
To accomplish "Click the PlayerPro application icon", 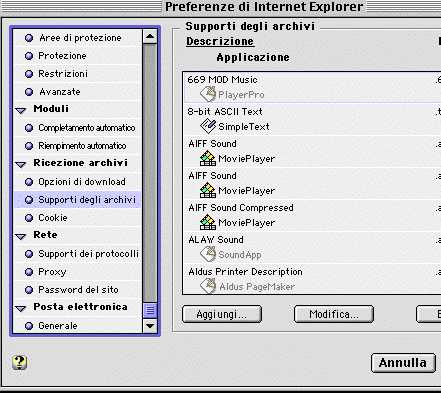I will tap(208, 94).
